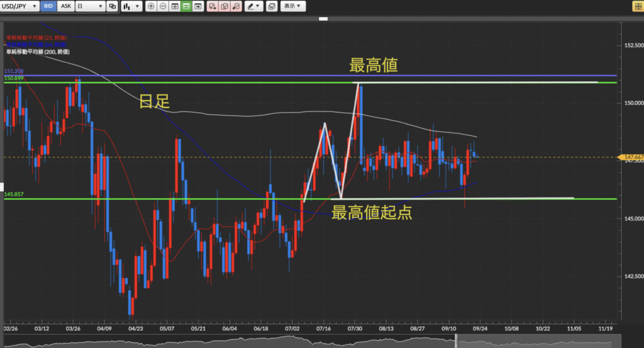Click the first pink drawing object icon
This screenshot has width=644, height=348.
point(213,6)
